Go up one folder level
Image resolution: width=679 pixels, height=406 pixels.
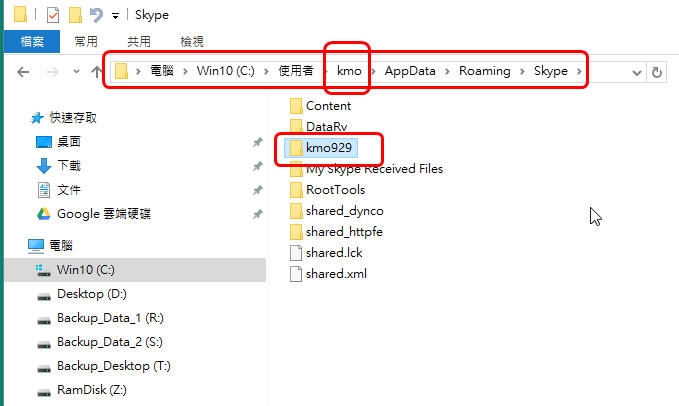[x=97, y=71]
